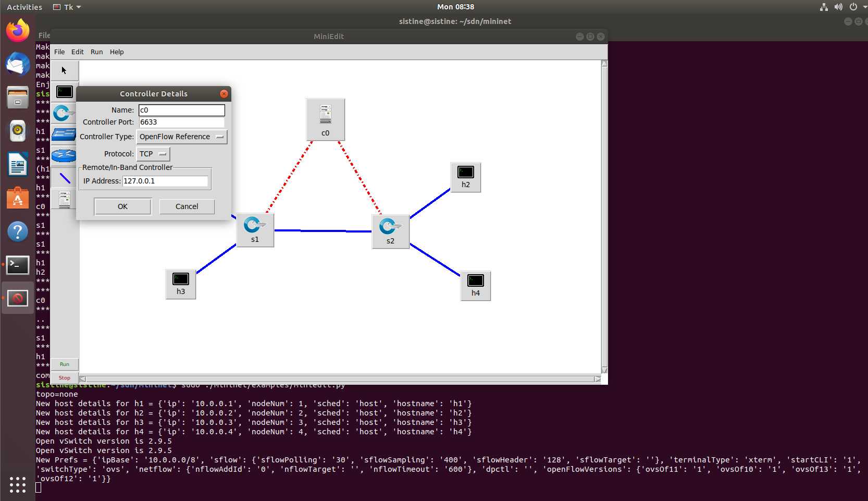The height and width of the screenshot is (501, 868).
Task: Switch to Terminal from the dock
Action: coord(18,265)
